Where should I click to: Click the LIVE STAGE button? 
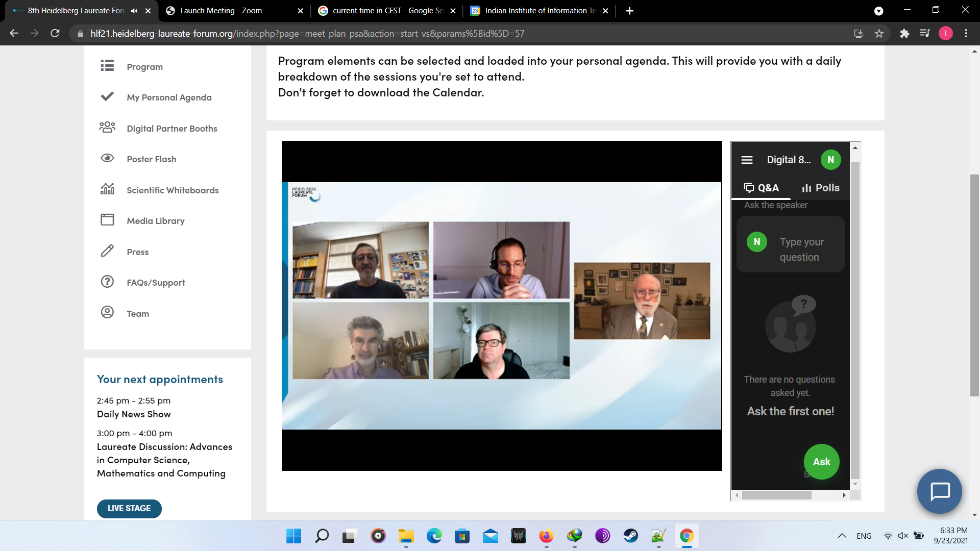(129, 508)
